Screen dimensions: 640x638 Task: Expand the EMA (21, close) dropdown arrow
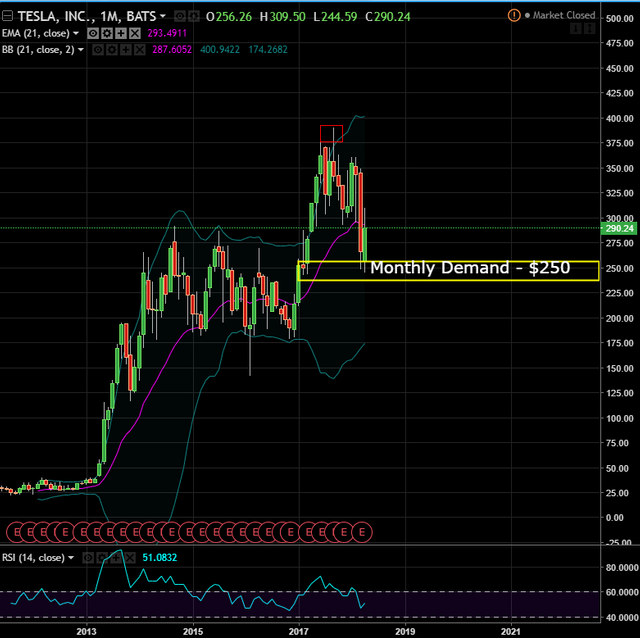(76, 33)
